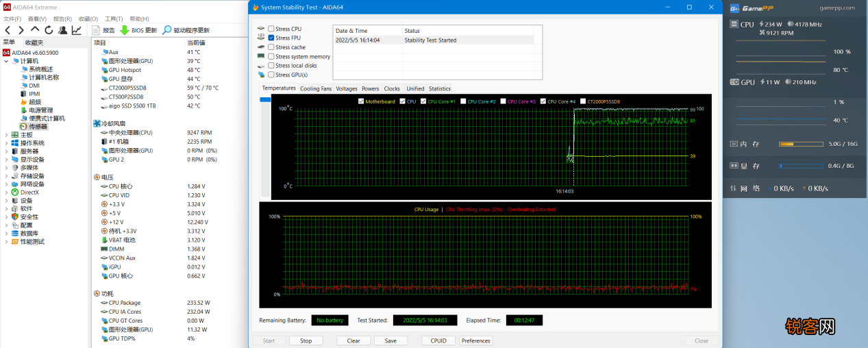Click the 报告 report toolbar button
Image resolution: width=868 pixels, height=348 pixels.
click(x=103, y=30)
